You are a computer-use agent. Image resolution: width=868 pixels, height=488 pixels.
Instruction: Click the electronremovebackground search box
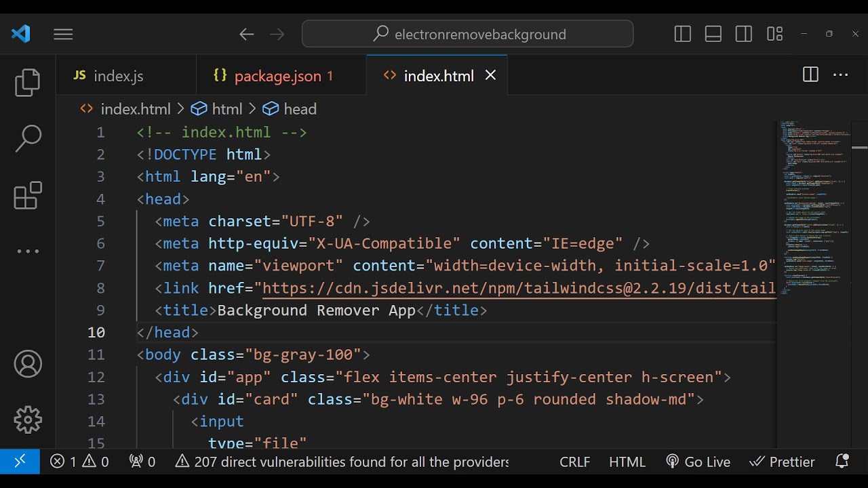468,34
